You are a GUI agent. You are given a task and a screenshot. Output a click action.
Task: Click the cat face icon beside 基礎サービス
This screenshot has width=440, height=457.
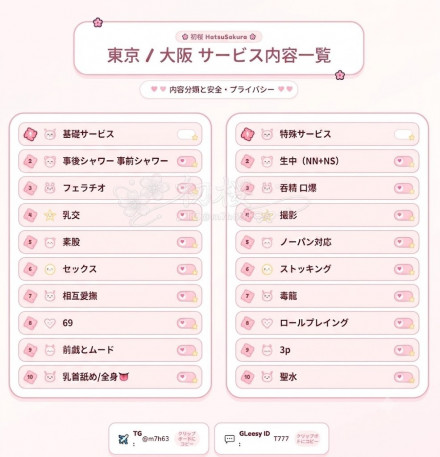point(50,134)
